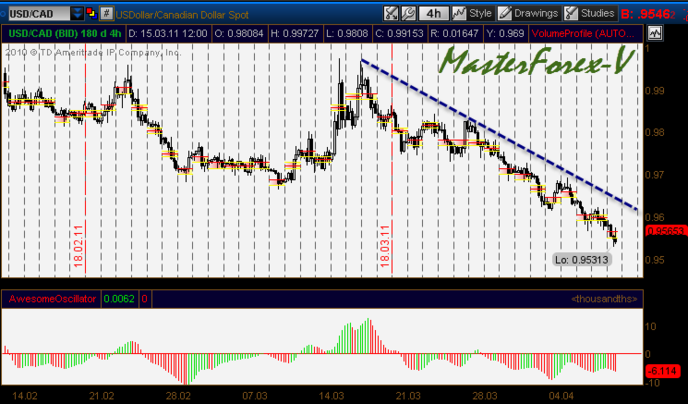
Task: Click the 14.03 date axis label
Action: (x=332, y=396)
